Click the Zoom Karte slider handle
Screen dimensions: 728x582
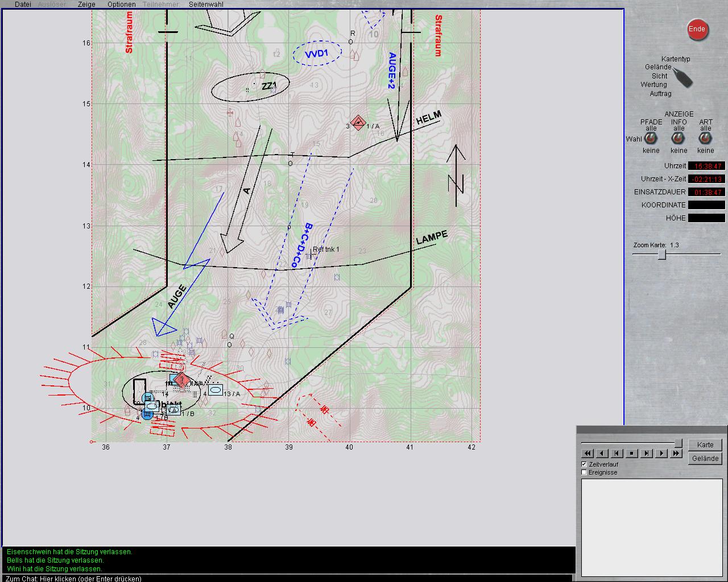tap(662, 255)
